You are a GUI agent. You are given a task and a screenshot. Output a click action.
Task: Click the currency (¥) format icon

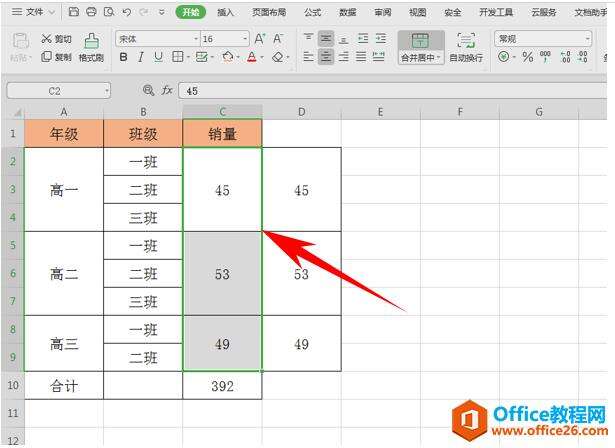(504, 57)
